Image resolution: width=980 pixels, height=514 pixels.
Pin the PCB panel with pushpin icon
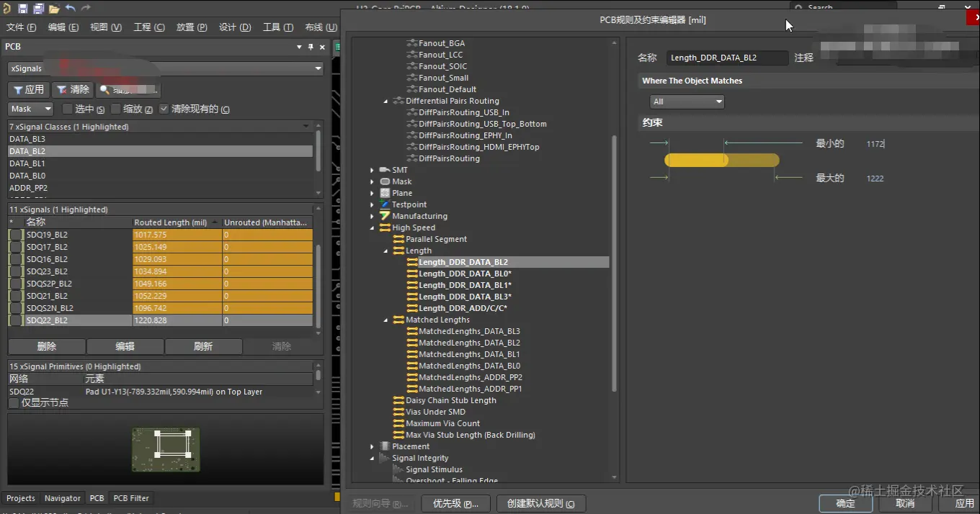(311, 47)
